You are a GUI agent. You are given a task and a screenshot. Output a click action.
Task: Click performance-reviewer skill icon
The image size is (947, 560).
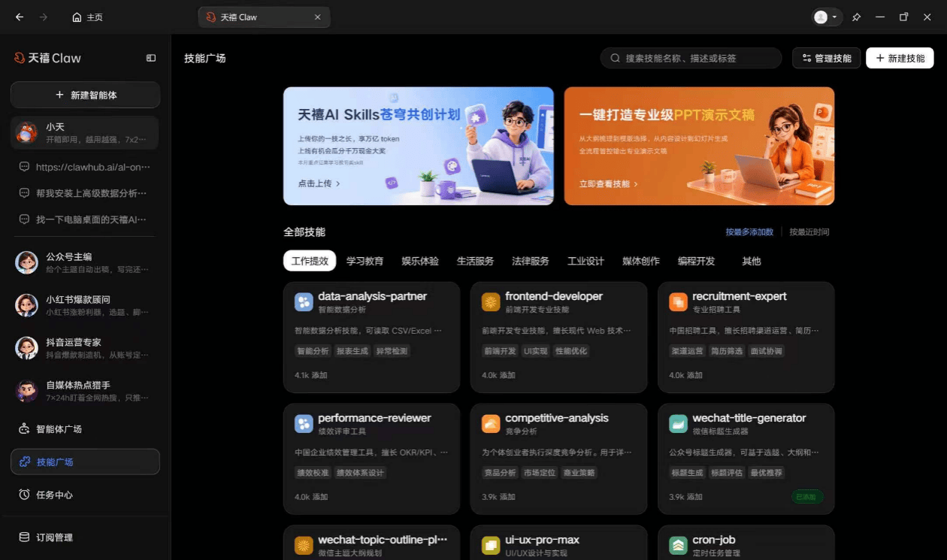click(x=304, y=424)
